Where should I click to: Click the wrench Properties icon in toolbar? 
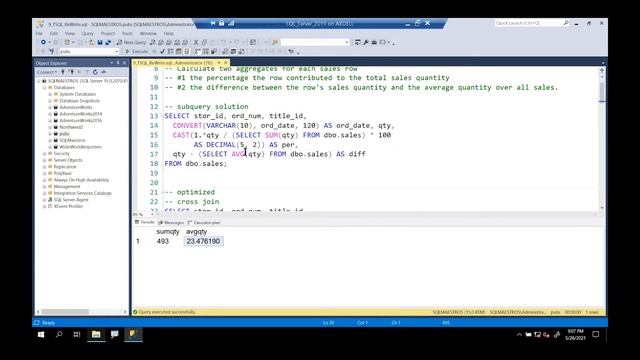click(x=366, y=42)
